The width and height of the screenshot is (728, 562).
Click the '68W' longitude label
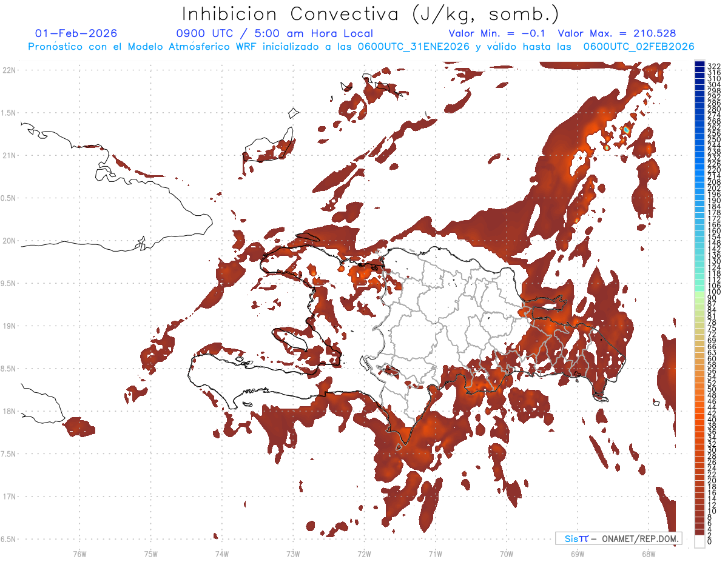tap(649, 554)
